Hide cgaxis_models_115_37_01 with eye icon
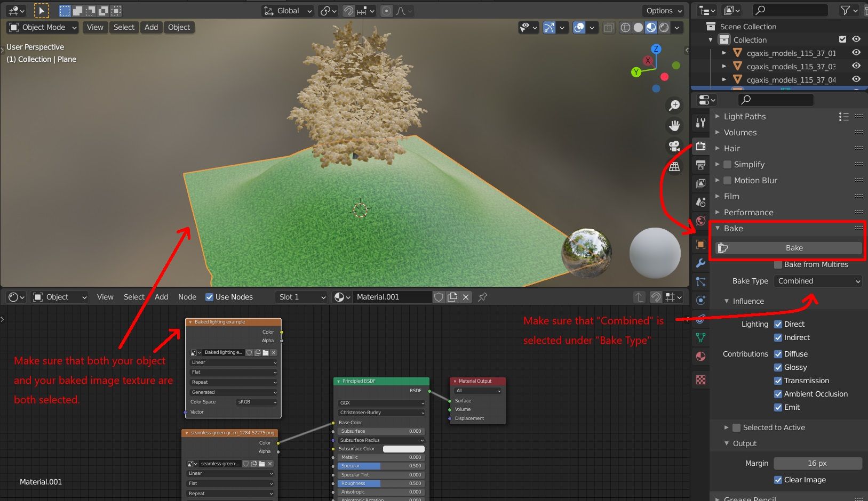The image size is (868, 501). 856,53
